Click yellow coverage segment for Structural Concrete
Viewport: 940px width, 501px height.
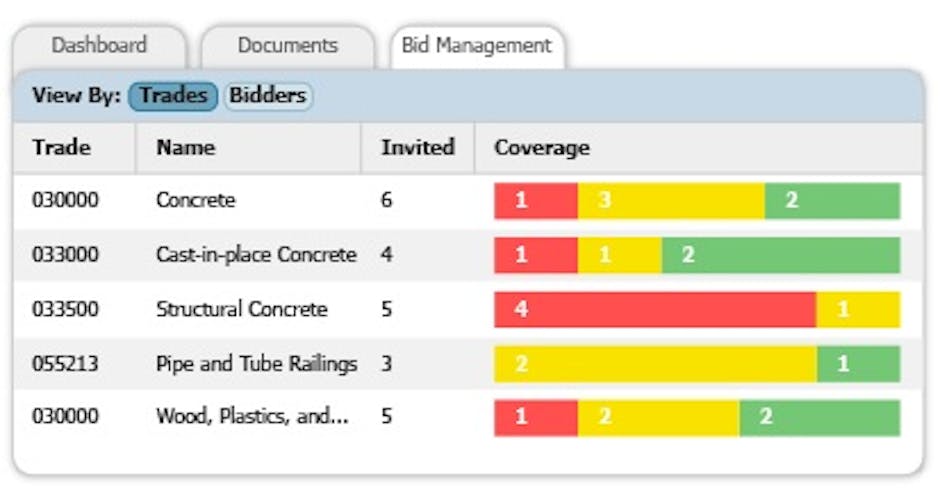click(858, 310)
